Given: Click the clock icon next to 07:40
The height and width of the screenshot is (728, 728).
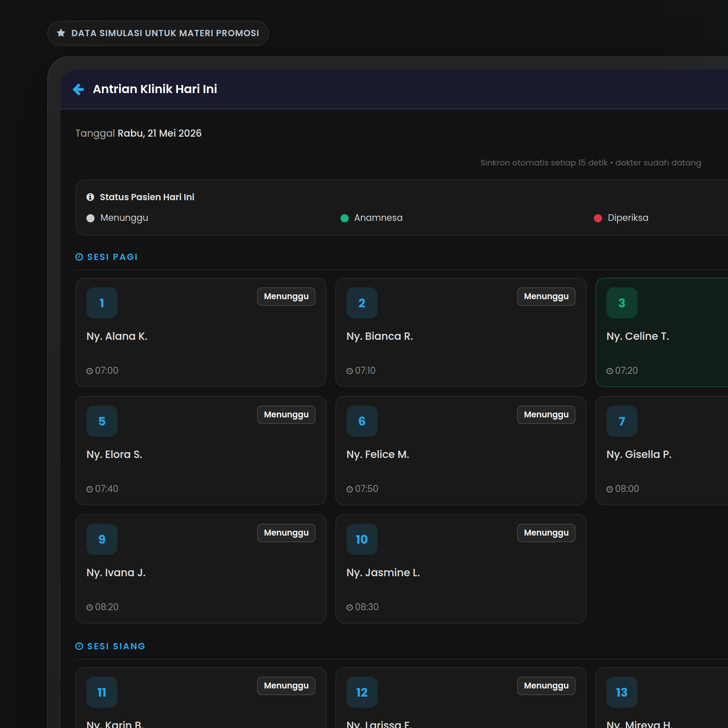Looking at the screenshot, I should coord(89,489).
